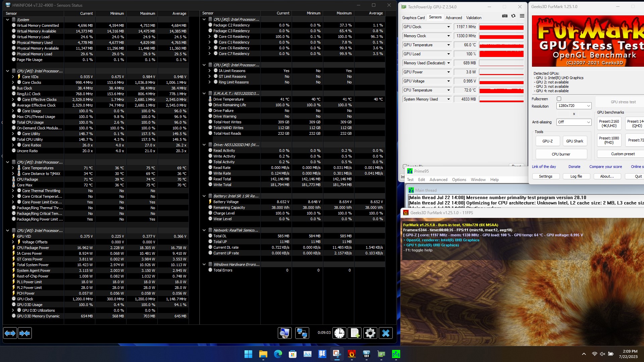Open the Prime95 Options menu
Screen dimensions: 644x362
[x=459, y=180]
